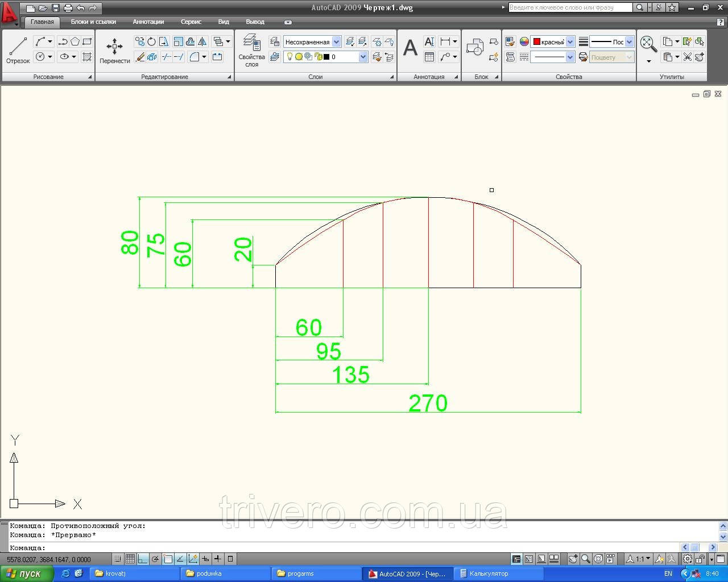Toggle object snap tracking
728x582 pixels.
click(180, 559)
